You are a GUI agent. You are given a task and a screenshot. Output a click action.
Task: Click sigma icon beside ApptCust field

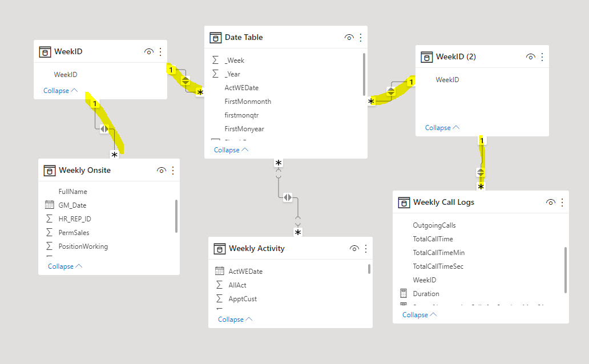(219, 298)
